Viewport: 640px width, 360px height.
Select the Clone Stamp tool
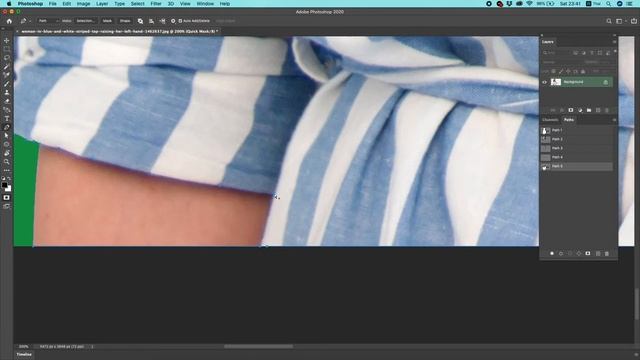(x=7, y=93)
